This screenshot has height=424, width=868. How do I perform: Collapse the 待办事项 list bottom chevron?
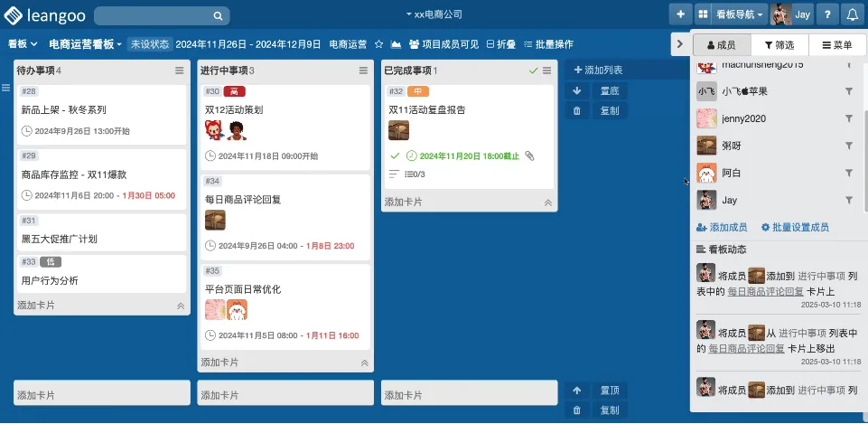click(181, 306)
